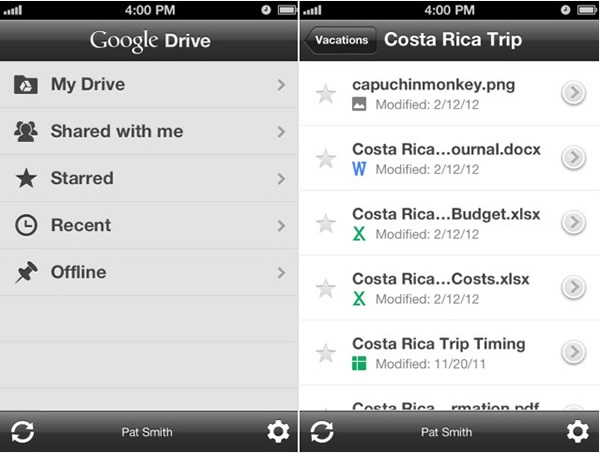Click the refresh icon beside the Offline list
The width and height of the screenshot is (600, 453).
22,432
